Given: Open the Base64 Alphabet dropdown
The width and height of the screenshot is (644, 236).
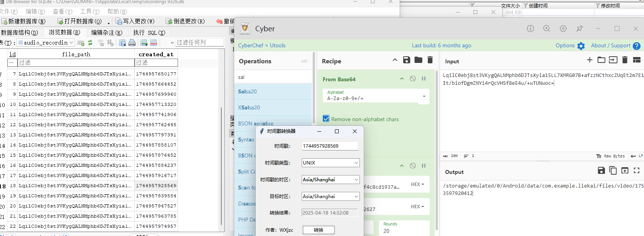Looking at the screenshot, I should point(424,96).
